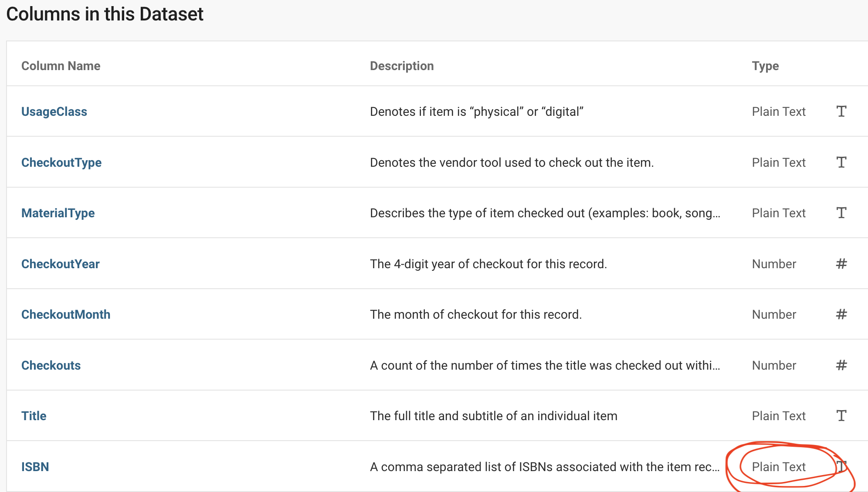
Task: Open the CheckoutYear column link
Action: click(x=61, y=264)
